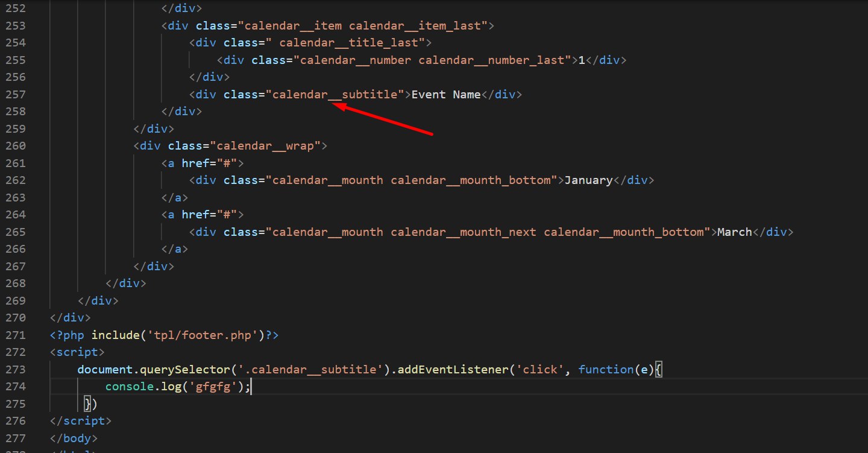This screenshot has height=453, width=868.
Task: Click the closing script tag on line 276
Action: (81, 420)
